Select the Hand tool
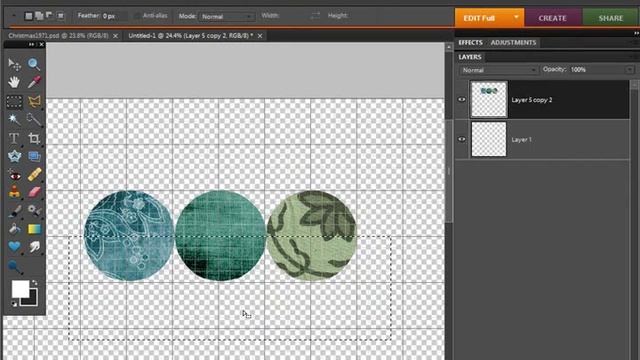 pyautogui.click(x=14, y=82)
